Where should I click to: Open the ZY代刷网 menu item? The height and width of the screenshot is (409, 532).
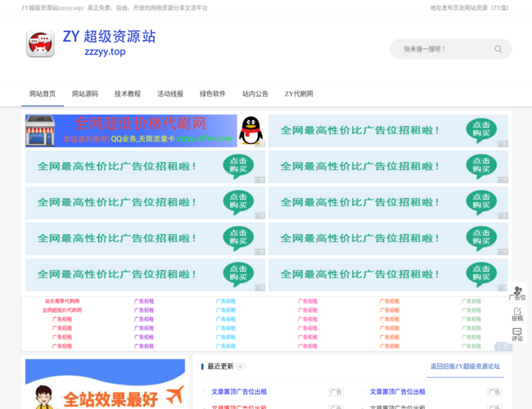[x=299, y=94]
